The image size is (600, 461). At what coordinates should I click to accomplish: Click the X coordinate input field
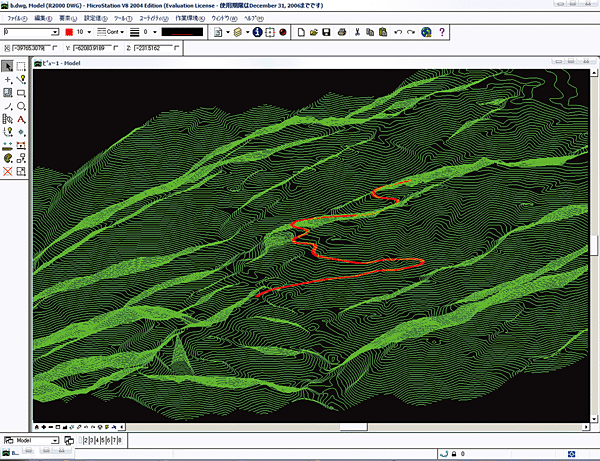[31, 48]
